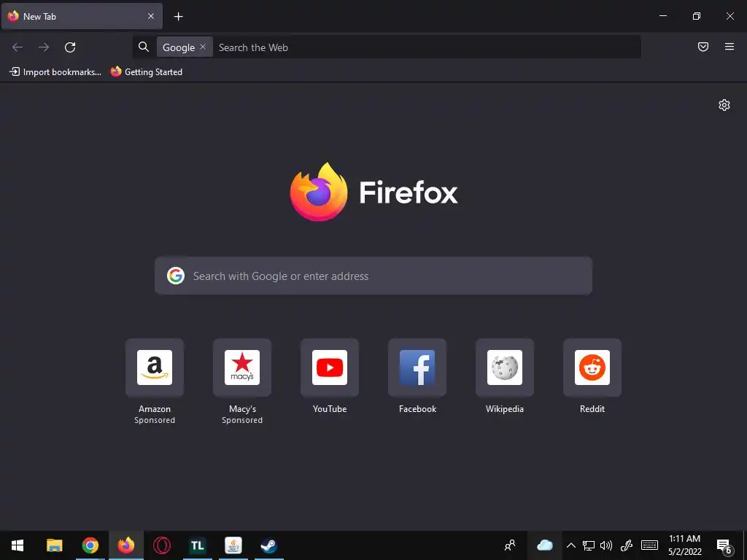This screenshot has height=560, width=747.
Task: Open the pen workspace tray icon
Action: tap(627, 545)
